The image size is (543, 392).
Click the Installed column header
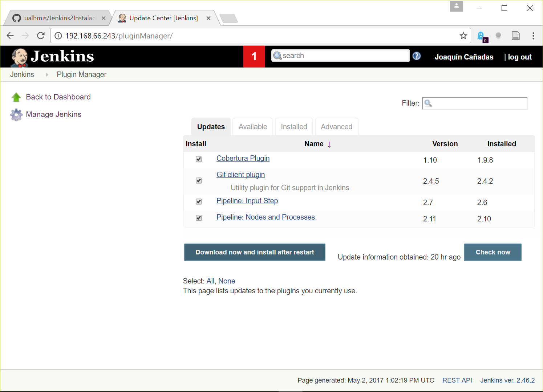(502, 144)
